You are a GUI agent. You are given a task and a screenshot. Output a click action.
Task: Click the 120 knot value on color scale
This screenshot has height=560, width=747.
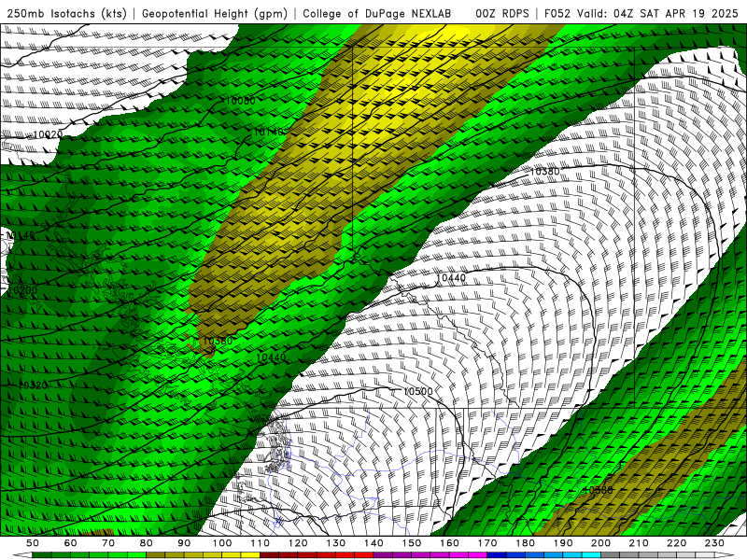pyautogui.click(x=298, y=543)
